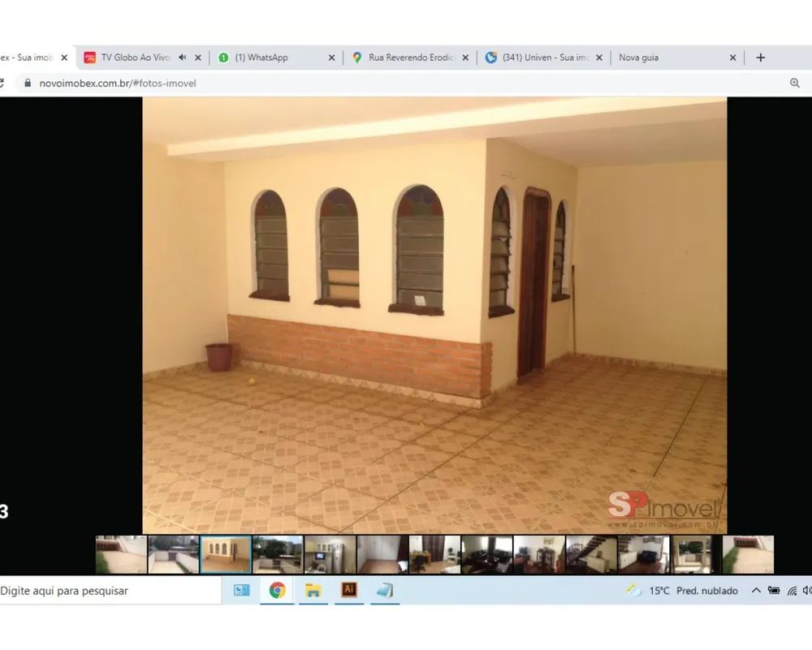
Task: Open the first terrace thumbnail in strip
Action: [x=121, y=555]
